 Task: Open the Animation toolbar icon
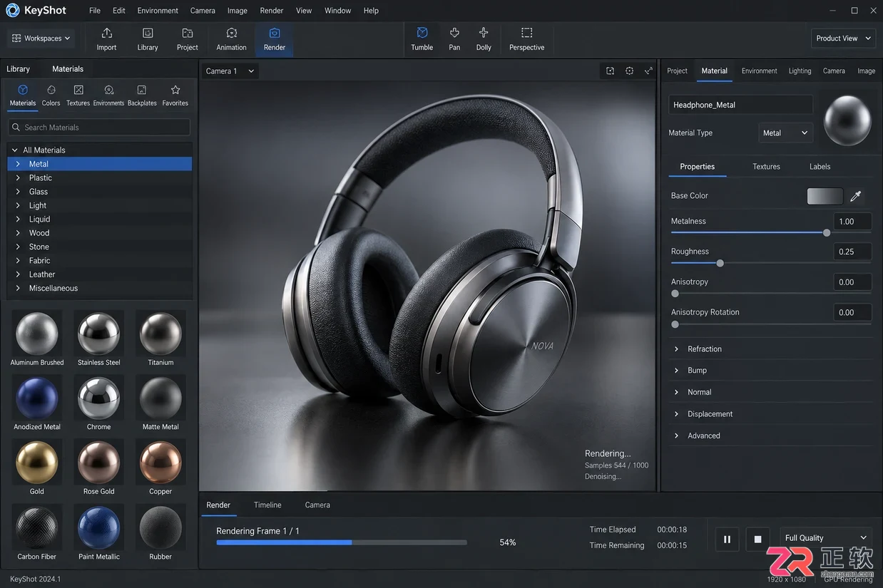[x=231, y=39]
